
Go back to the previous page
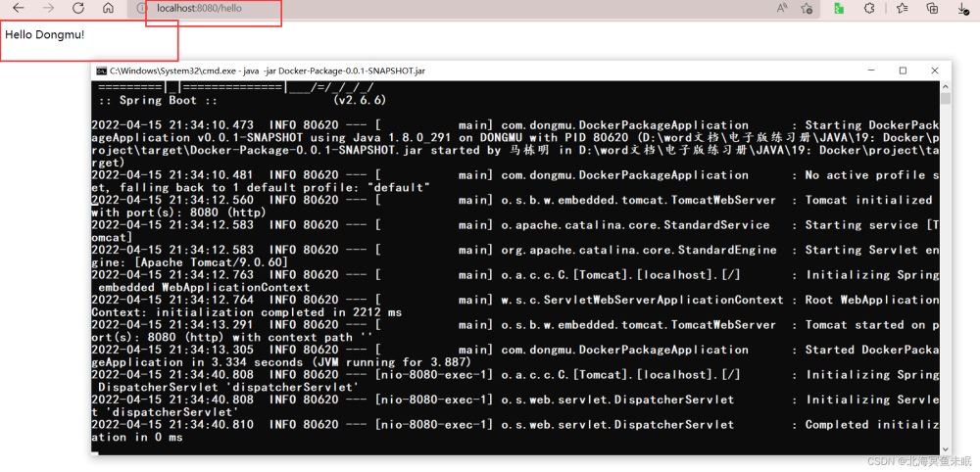tap(19, 8)
